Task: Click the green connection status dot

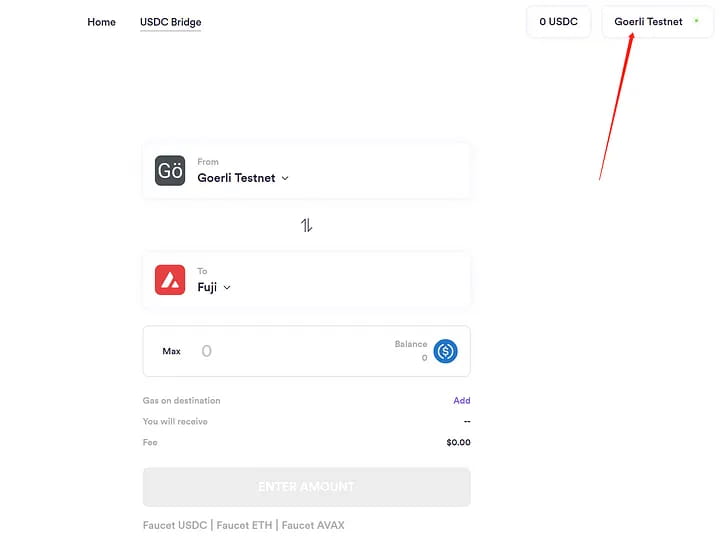Action: (697, 21)
